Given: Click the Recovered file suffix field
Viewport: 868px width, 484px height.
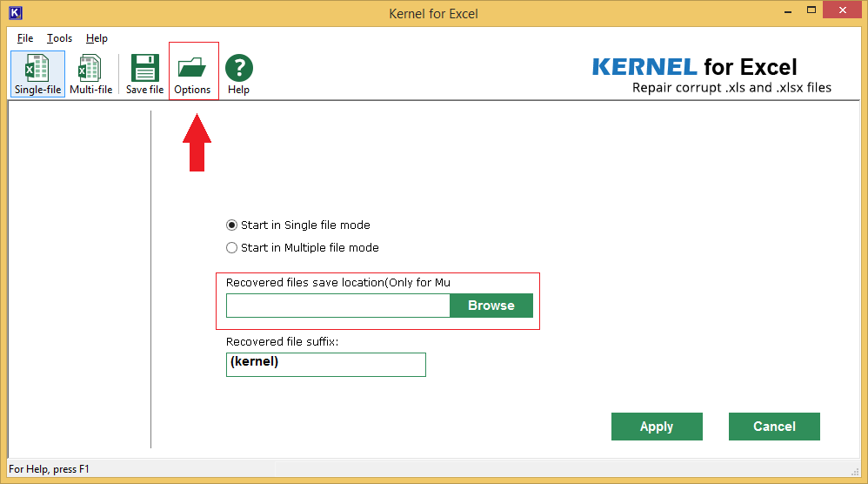Looking at the screenshot, I should 326,365.
